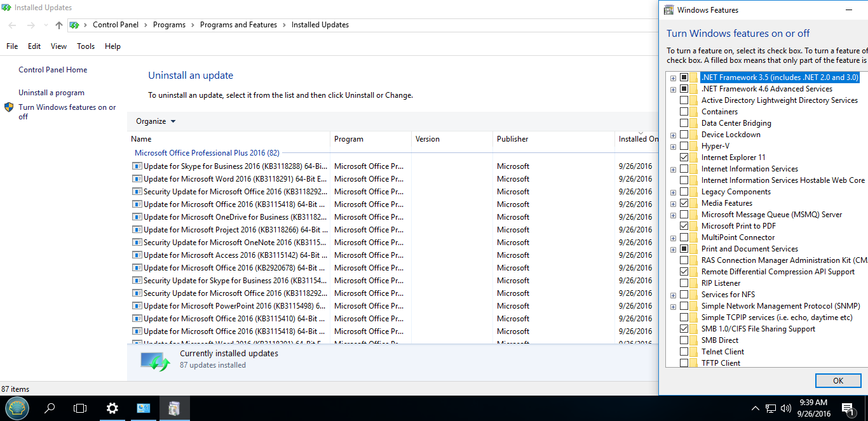Click the shield icon next to Turn Windows features
The width and height of the screenshot is (868, 421).
click(9, 107)
